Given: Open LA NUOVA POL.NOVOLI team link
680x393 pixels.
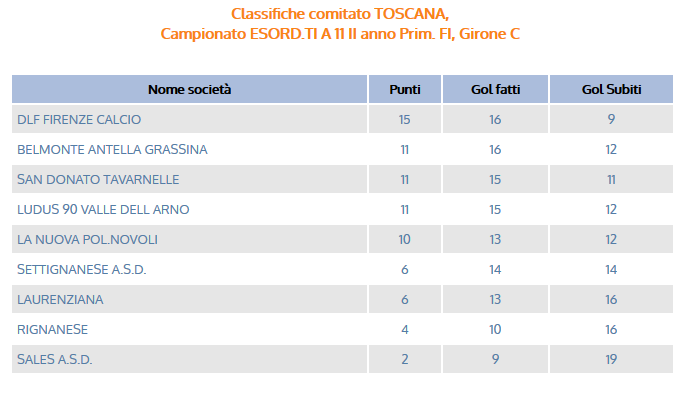Looking at the screenshot, I should [88, 239].
